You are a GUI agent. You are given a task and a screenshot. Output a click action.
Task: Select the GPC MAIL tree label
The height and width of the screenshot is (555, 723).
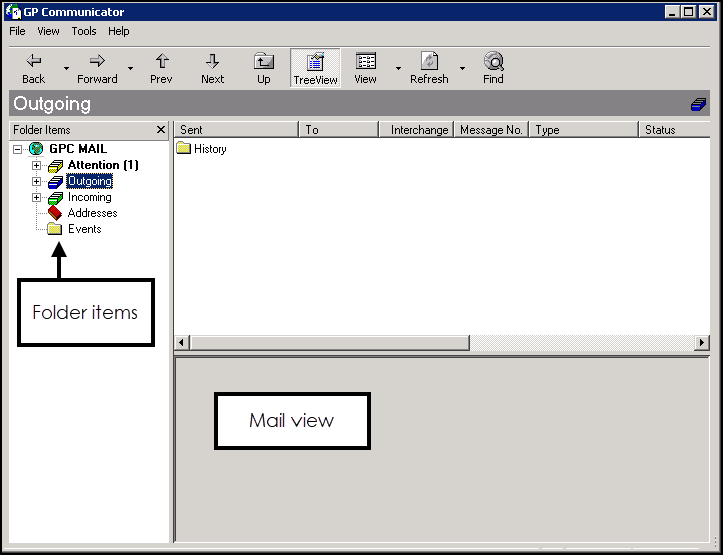pos(78,149)
